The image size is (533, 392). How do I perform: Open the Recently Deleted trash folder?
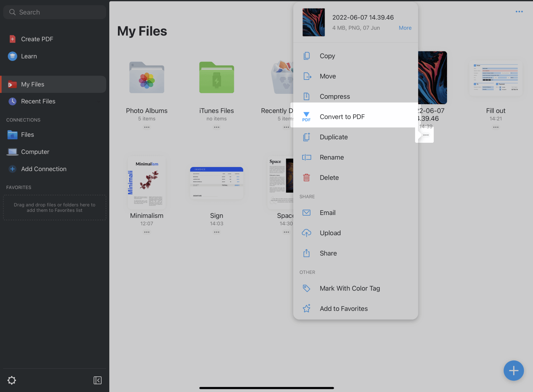click(282, 78)
